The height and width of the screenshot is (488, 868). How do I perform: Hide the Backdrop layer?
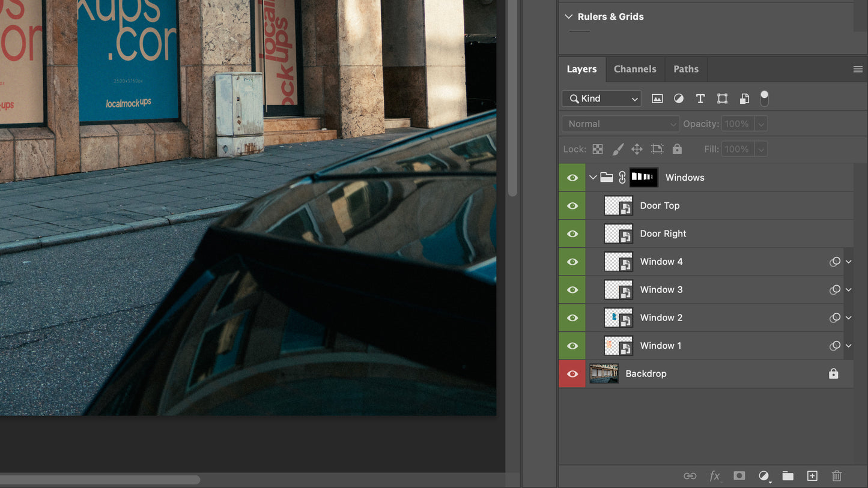pyautogui.click(x=572, y=374)
